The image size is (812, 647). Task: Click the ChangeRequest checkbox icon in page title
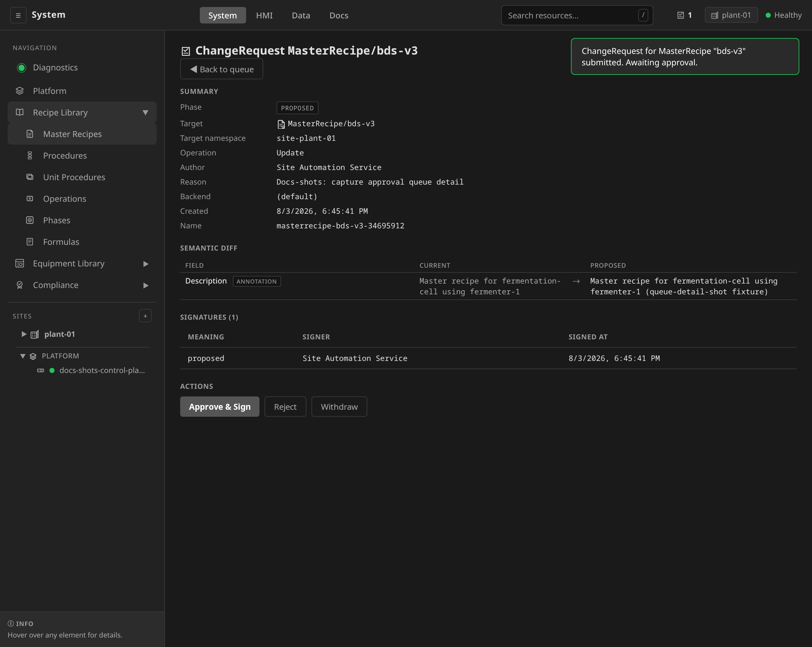[x=186, y=51]
